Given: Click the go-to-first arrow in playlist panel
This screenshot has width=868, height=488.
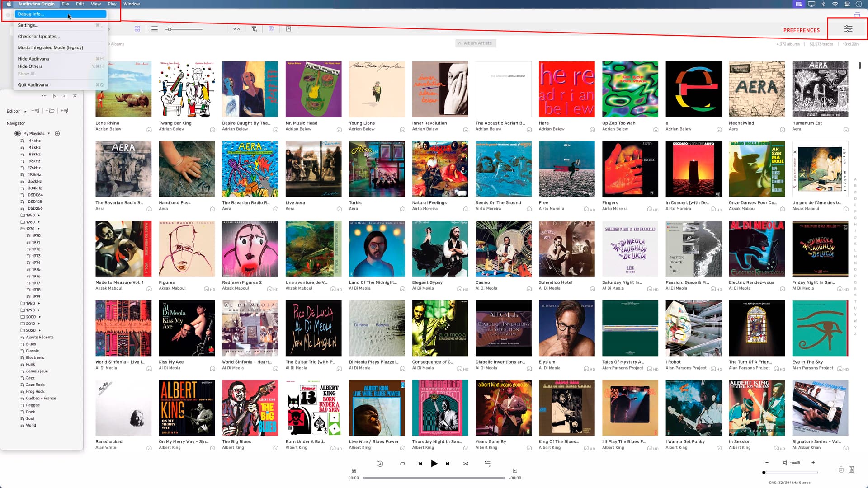Looking at the screenshot, I should 54,96.
